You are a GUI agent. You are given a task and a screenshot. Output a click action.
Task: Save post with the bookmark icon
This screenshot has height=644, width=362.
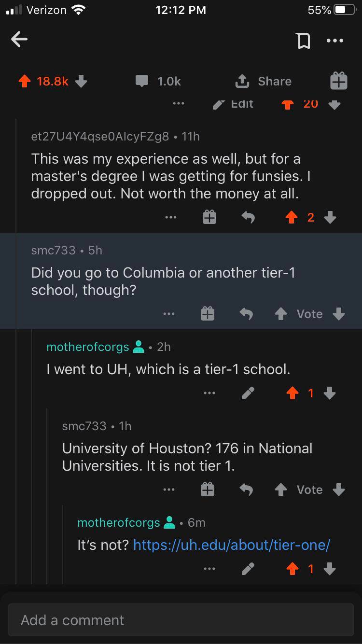click(x=303, y=41)
